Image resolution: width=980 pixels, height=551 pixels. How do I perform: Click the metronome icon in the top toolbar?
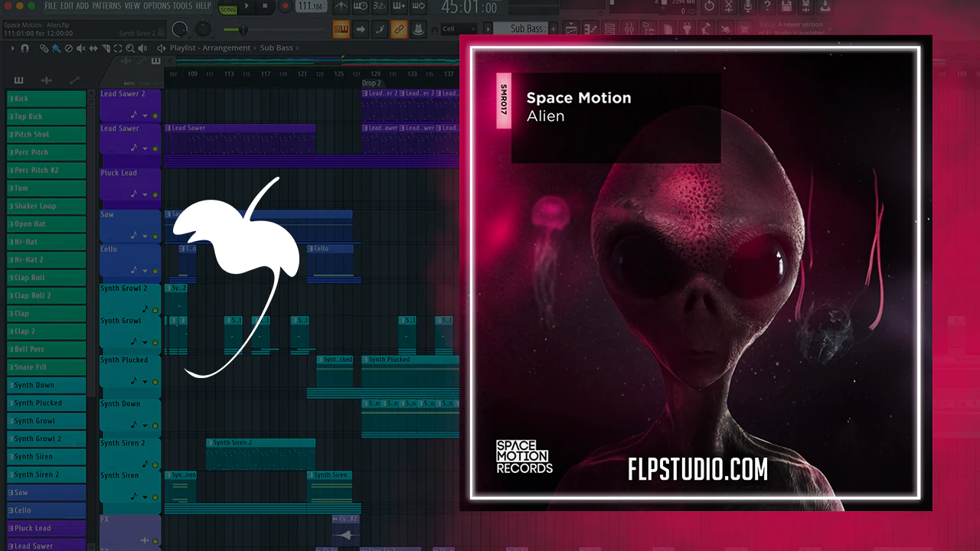(341, 7)
